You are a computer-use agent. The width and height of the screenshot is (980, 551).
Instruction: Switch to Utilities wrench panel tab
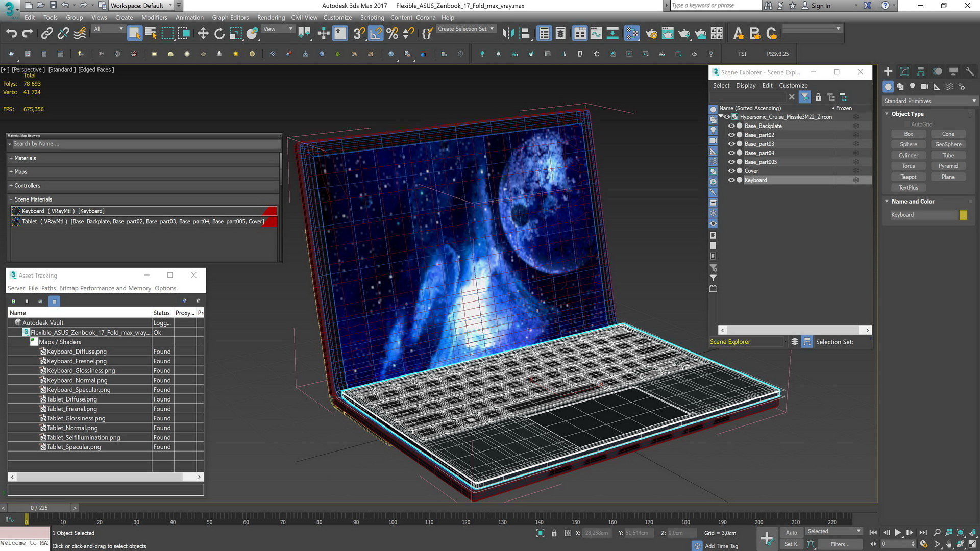(x=970, y=71)
